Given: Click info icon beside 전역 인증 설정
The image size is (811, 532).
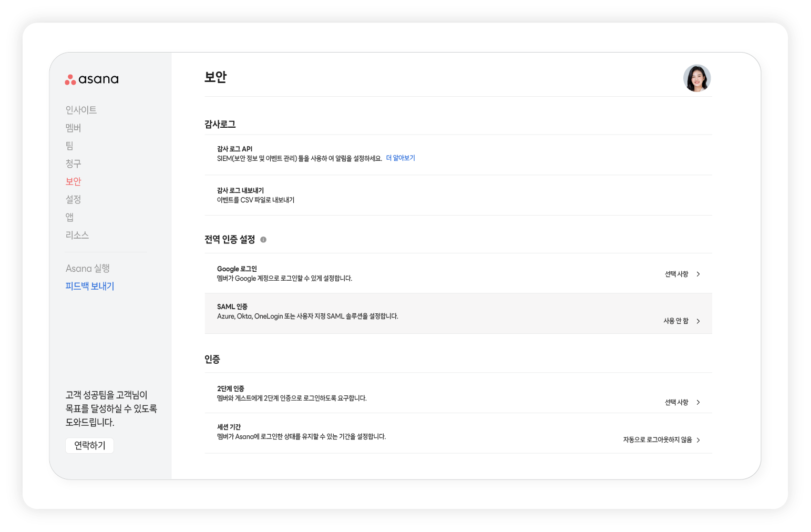Looking at the screenshot, I should click(263, 240).
